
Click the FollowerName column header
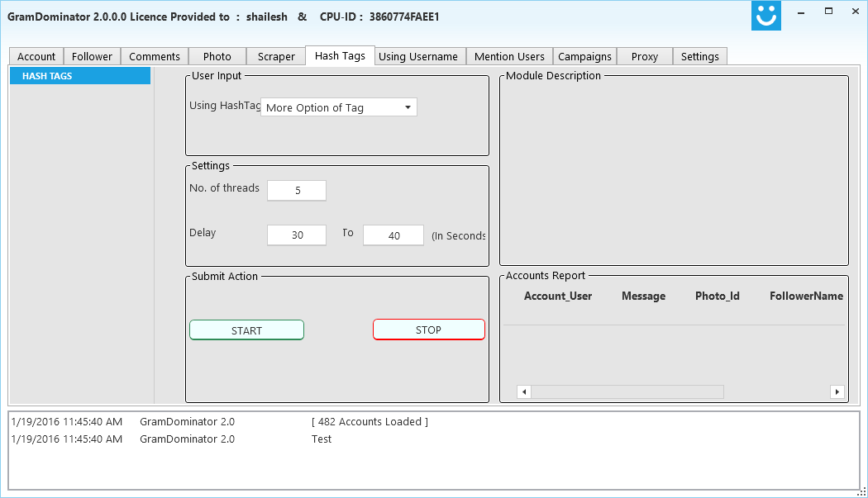806,296
